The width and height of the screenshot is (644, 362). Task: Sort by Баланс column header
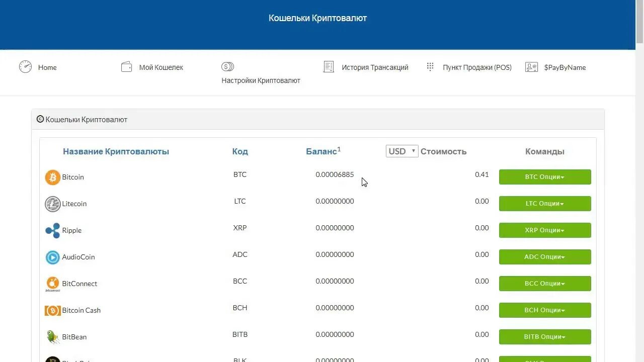tap(323, 151)
